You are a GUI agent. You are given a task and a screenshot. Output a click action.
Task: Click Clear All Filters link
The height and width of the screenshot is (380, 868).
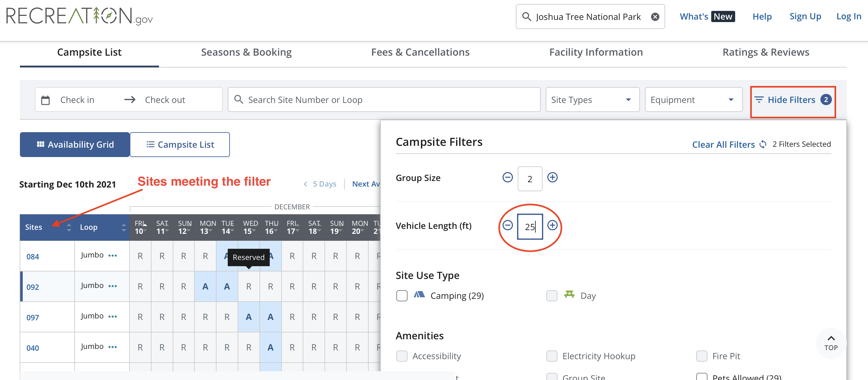coord(723,145)
